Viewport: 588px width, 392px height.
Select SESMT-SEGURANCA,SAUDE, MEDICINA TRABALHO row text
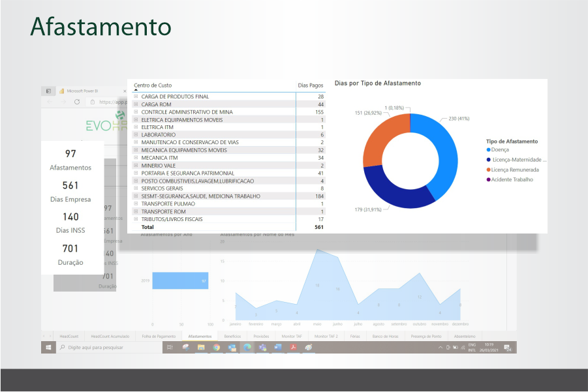(200, 196)
